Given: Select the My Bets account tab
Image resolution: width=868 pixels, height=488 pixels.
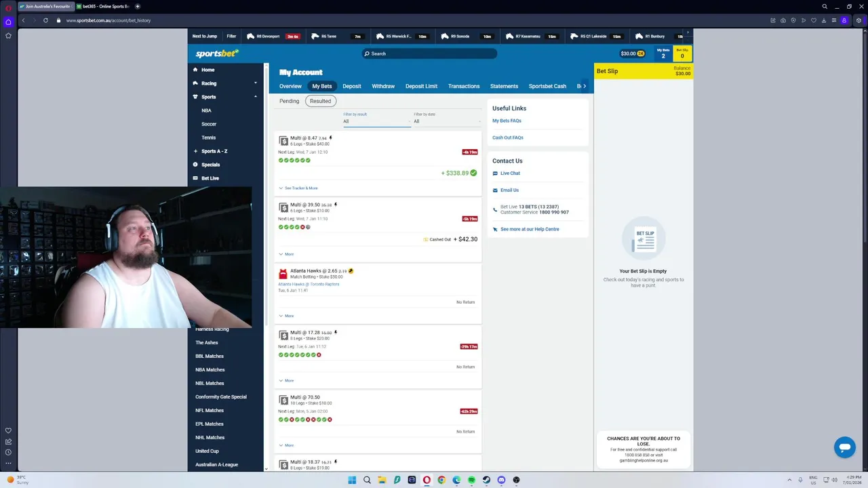Looking at the screenshot, I should pos(321,86).
